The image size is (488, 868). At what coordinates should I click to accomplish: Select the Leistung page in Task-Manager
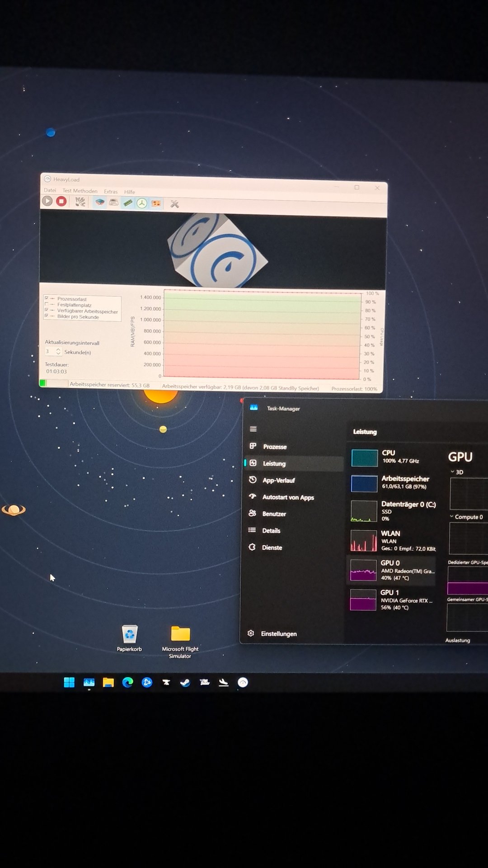tap(294, 463)
